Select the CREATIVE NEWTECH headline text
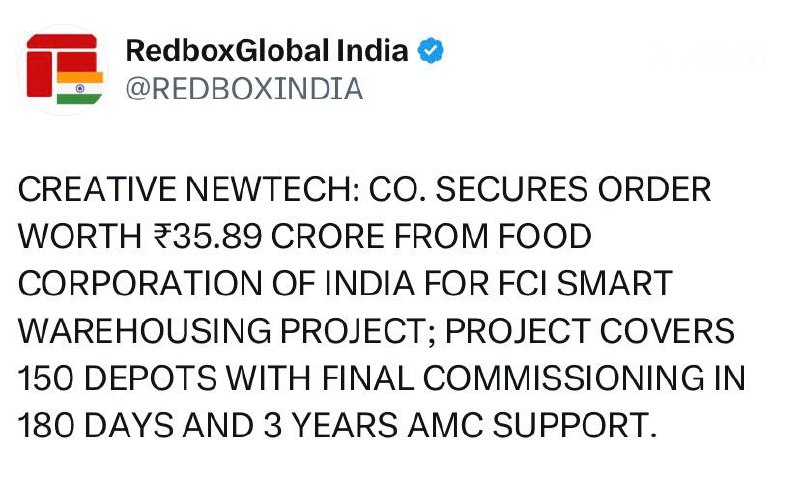The image size is (800, 477). [x=185, y=189]
